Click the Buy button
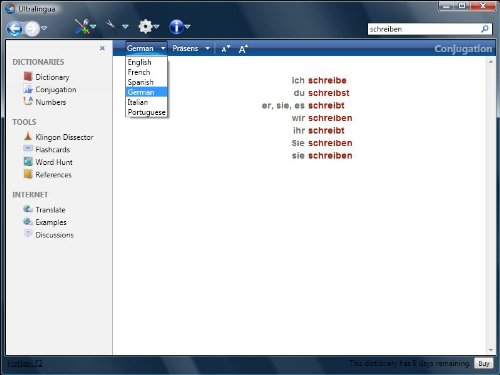 point(484,363)
